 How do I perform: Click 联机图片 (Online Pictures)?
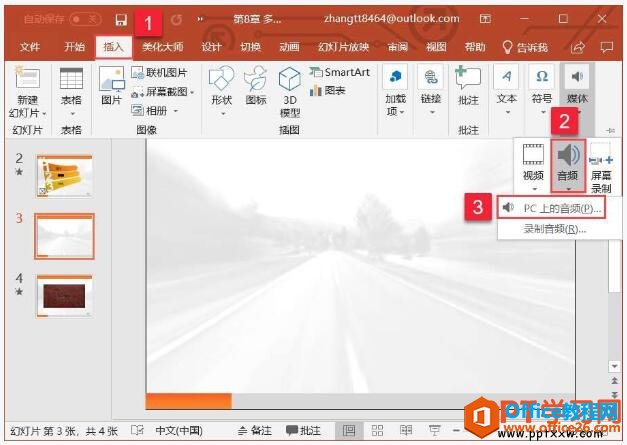pyautogui.click(x=159, y=73)
